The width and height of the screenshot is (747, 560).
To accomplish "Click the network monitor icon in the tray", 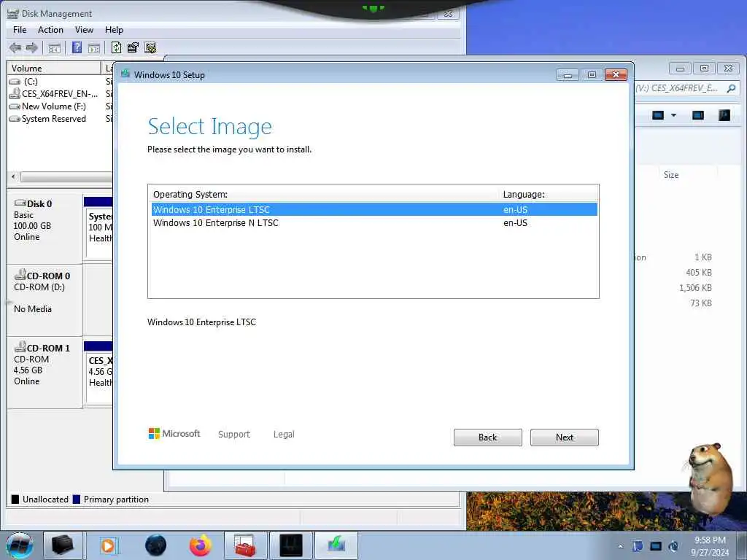I will click(656, 546).
